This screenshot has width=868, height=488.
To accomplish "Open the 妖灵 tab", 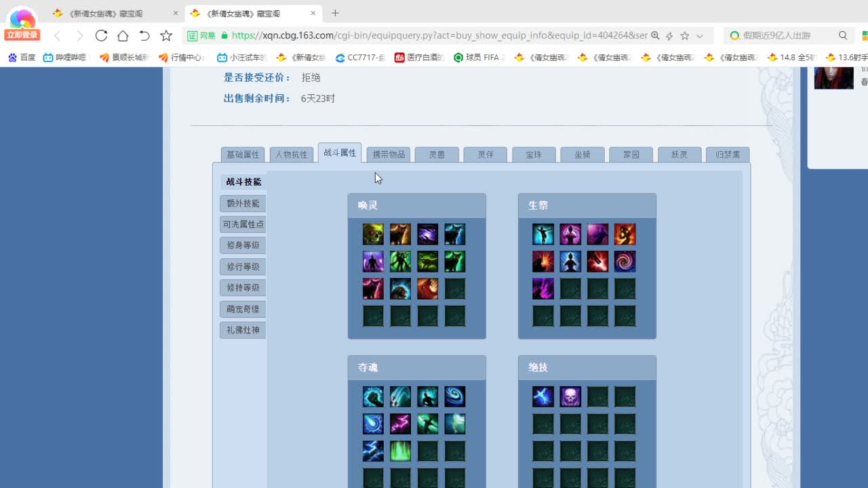I will tap(679, 155).
